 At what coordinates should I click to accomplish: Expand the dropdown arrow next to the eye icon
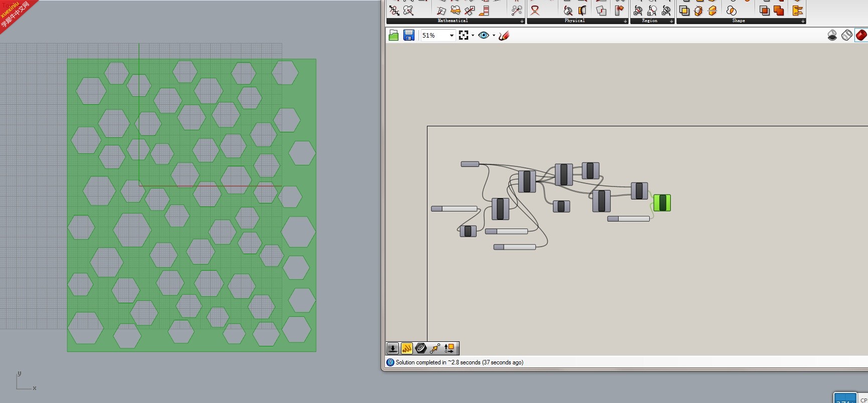coord(494,36)
